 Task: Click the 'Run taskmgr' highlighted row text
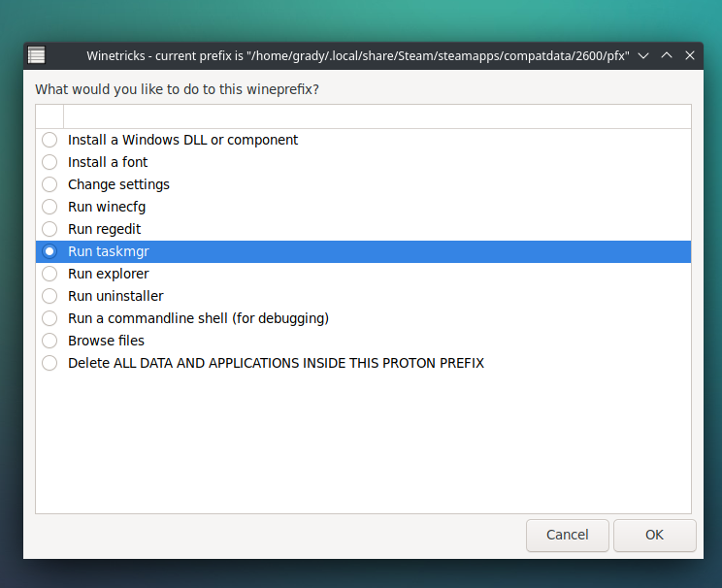coord(108,251)
